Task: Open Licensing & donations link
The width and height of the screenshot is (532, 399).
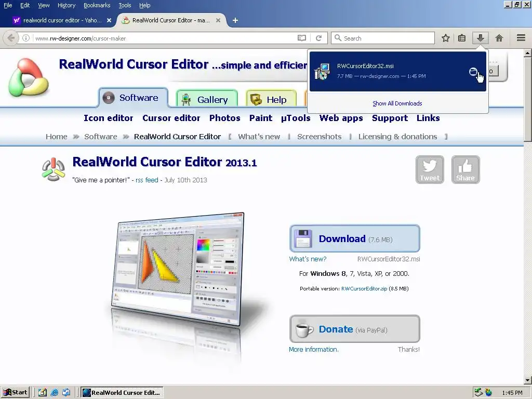Action: (397, 137)
